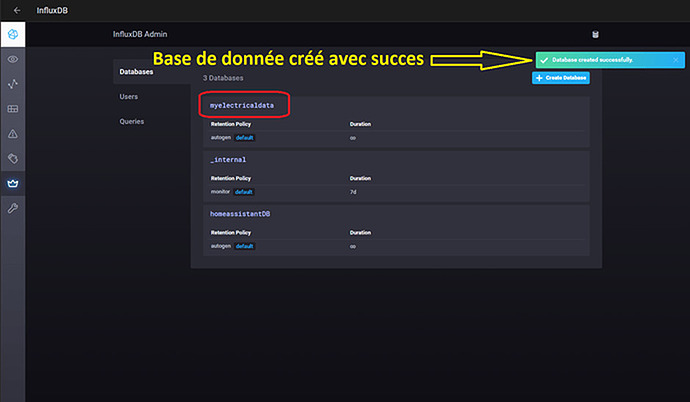The width and height of the screenshot is (690, 402).
Task: Dismiss the success notification with X
Action: [x=675, y=60]
